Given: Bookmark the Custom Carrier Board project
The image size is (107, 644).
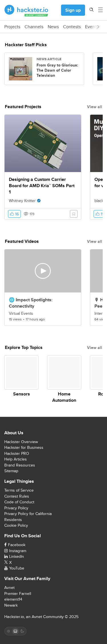Looking at the screenshot, I should [x=74, y=214].
